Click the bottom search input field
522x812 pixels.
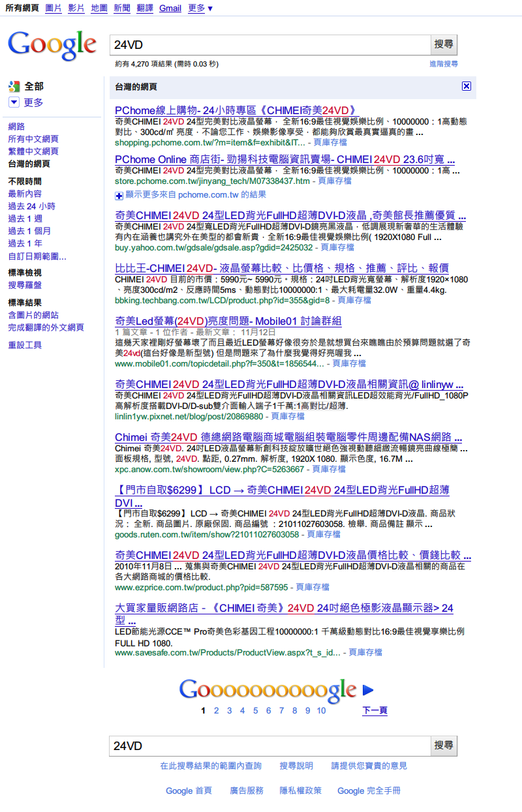coord(270,745)
